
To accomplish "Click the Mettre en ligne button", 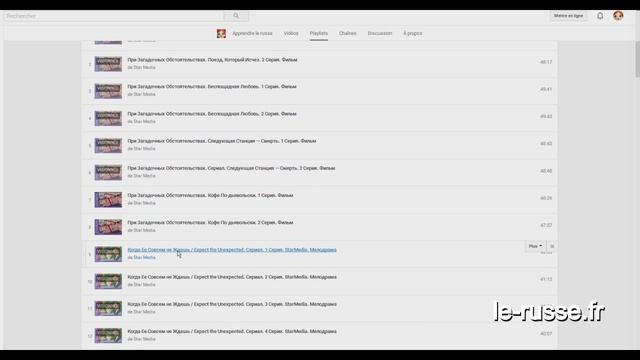I will pyautogui.click(x=568, y=16).
